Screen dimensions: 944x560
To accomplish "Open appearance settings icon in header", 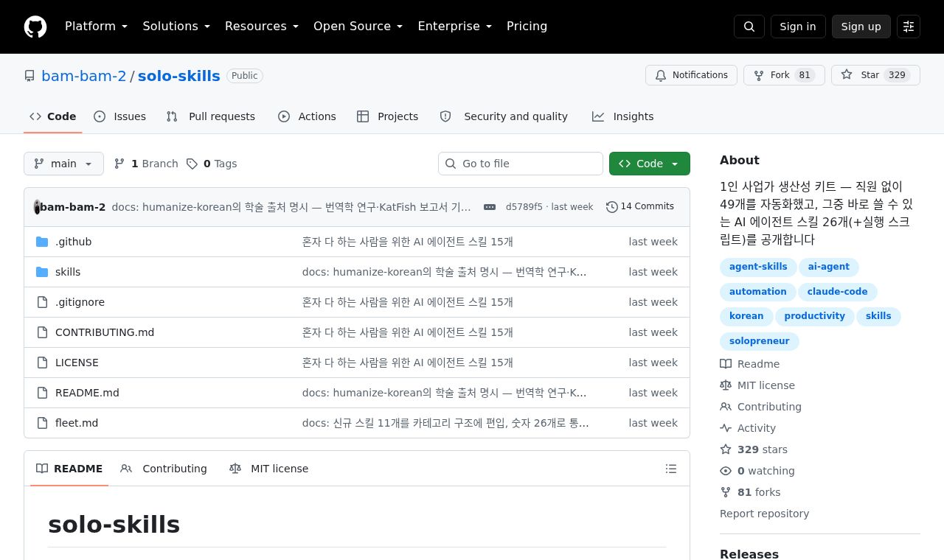I will [909, 27].
